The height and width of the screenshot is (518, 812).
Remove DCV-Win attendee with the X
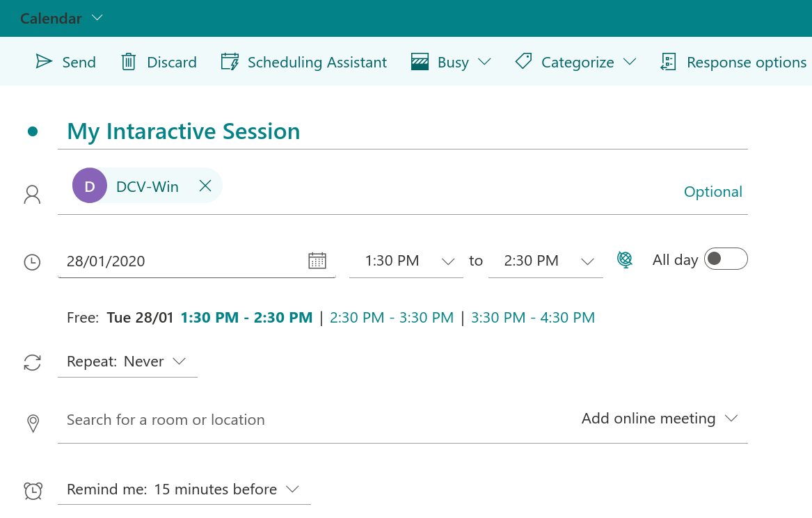pos(205,186)
